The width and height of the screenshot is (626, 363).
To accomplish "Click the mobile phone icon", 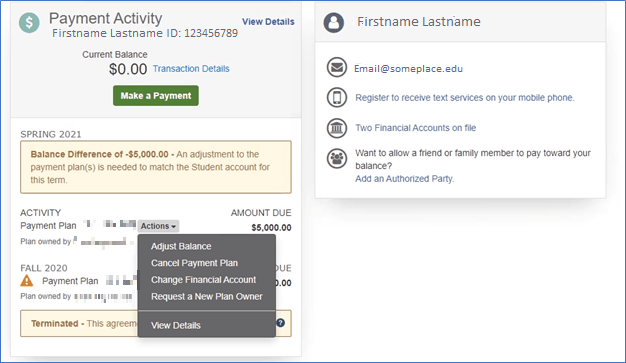I will [337, 97].
